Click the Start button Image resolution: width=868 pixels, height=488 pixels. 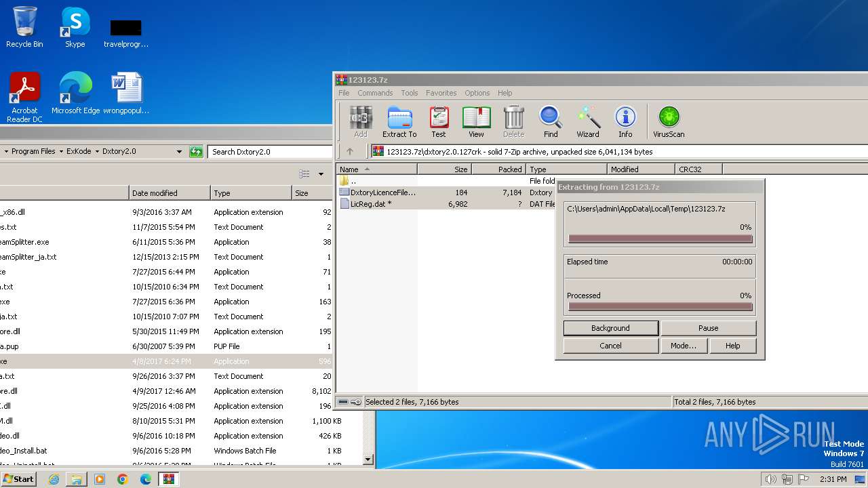pyautogui.click(x=19, y=479)
